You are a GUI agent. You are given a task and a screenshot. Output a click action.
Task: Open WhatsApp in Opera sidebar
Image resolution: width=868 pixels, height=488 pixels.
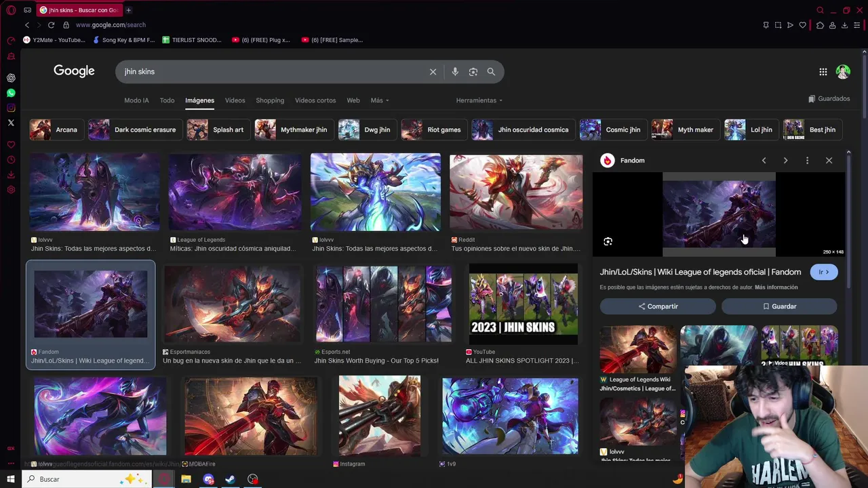click(11, 93)
